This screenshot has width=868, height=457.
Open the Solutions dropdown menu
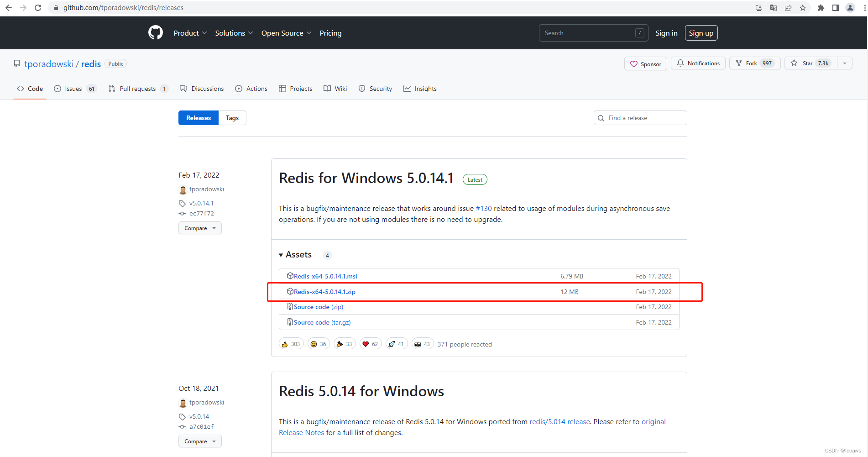pos(234,33)
